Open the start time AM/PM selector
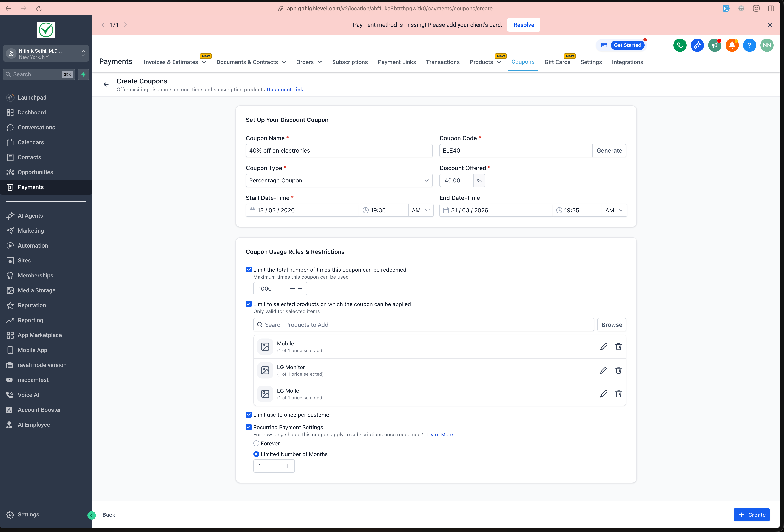 (x=420, y=210)
